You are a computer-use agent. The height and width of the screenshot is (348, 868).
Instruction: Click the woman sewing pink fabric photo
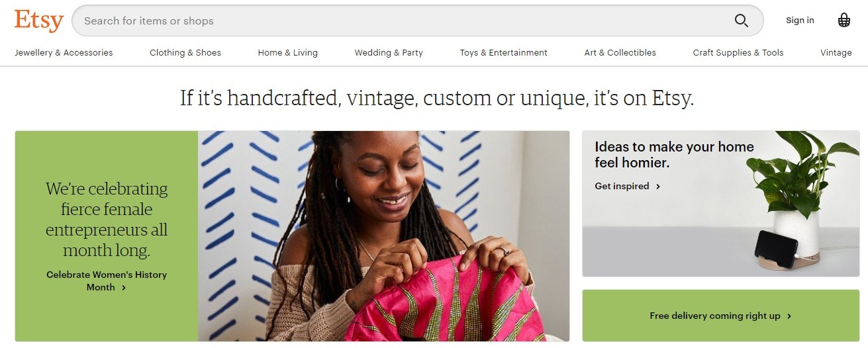coord(384,236)
